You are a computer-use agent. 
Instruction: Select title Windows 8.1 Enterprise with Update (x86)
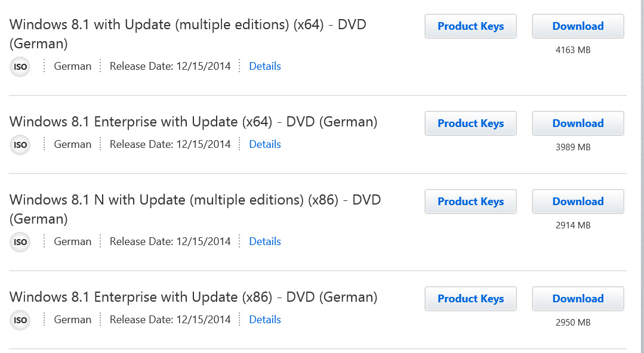click(x=193, y=297)
